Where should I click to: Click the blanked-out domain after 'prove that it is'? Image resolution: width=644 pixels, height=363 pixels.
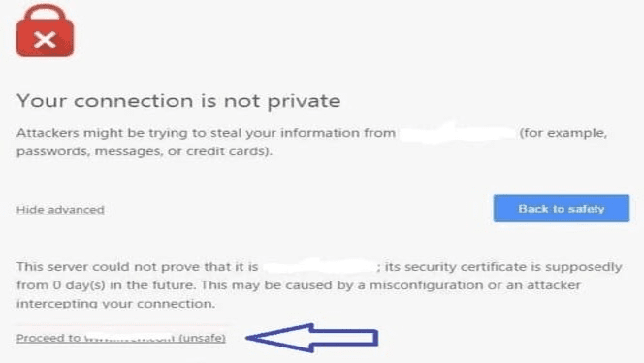(x=319, y=266)
